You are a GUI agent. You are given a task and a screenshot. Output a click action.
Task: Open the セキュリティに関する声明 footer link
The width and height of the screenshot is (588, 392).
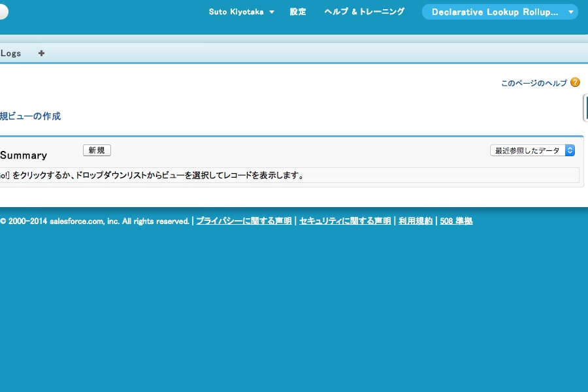[x=345, y=221]
